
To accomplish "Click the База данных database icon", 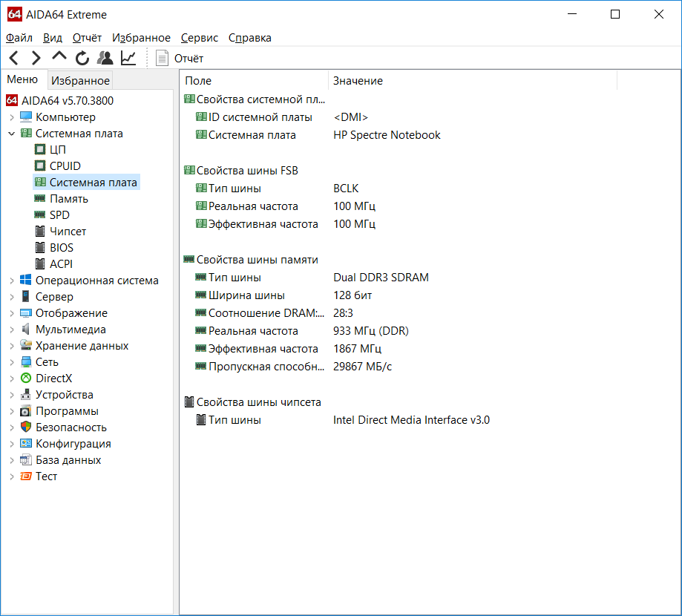I will click(x=26, y=460).
